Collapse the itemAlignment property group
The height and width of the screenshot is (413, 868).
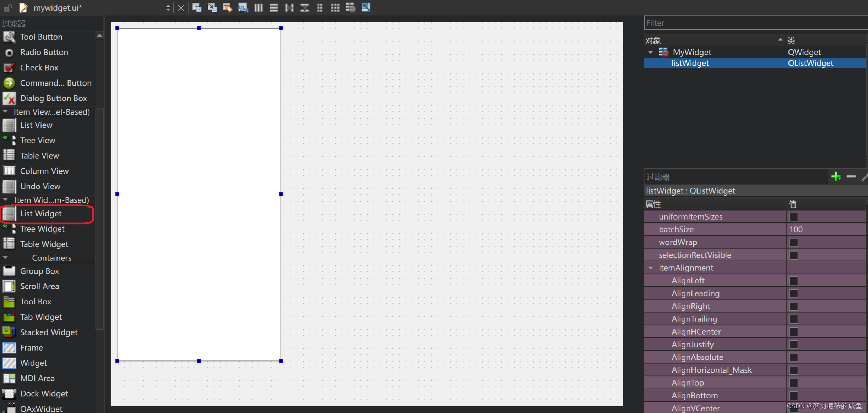tap(651, 268)
